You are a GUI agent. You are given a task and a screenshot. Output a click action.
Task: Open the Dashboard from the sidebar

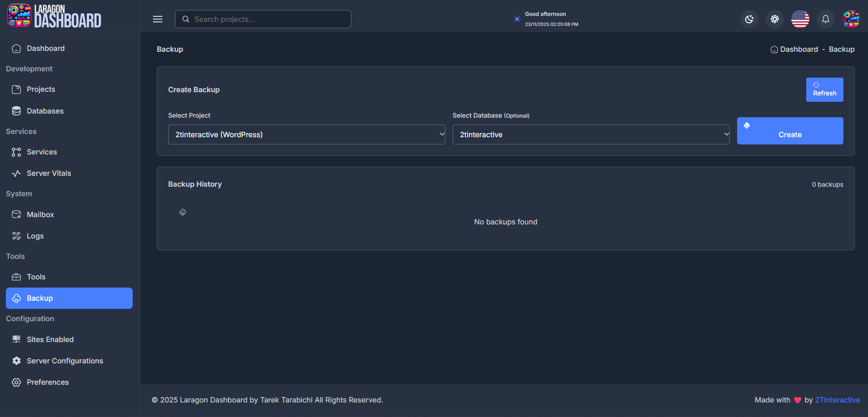(45, 48)
